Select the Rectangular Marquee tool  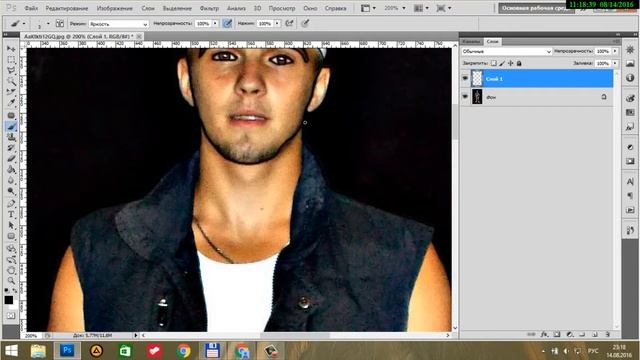(x=11, y=60)
